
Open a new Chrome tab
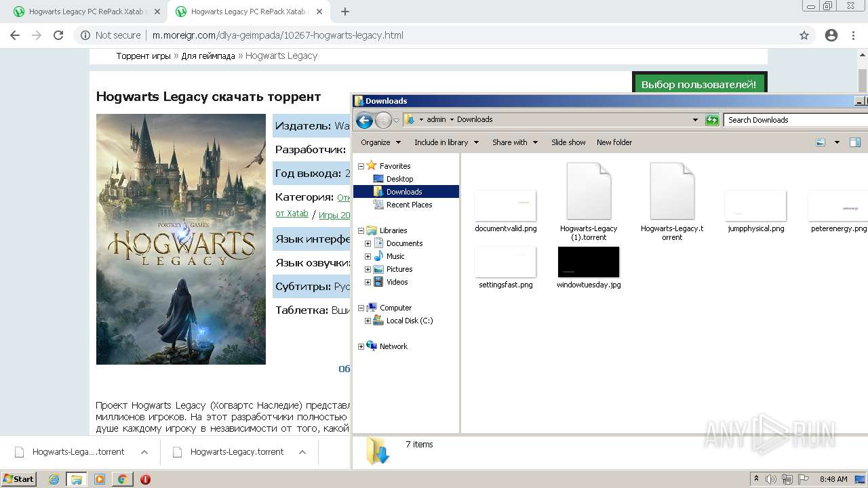tap(345, 12)
